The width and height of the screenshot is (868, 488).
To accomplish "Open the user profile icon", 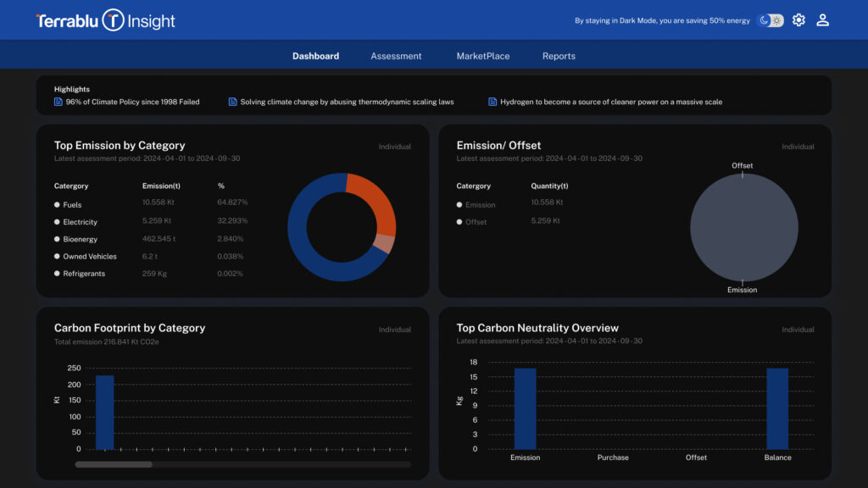I will pyautogui.click(x=822, y=20).
